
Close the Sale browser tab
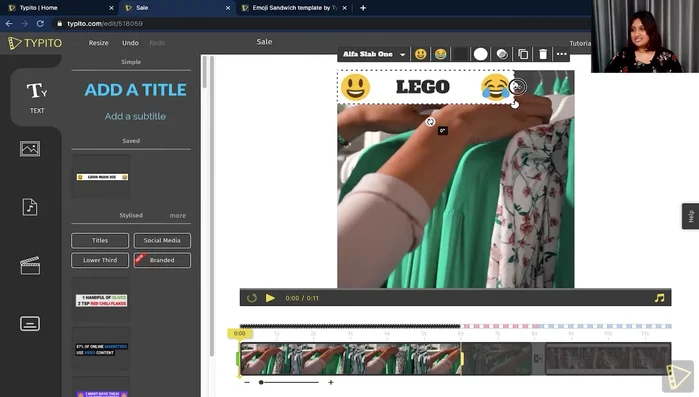[x=228, y=8]
